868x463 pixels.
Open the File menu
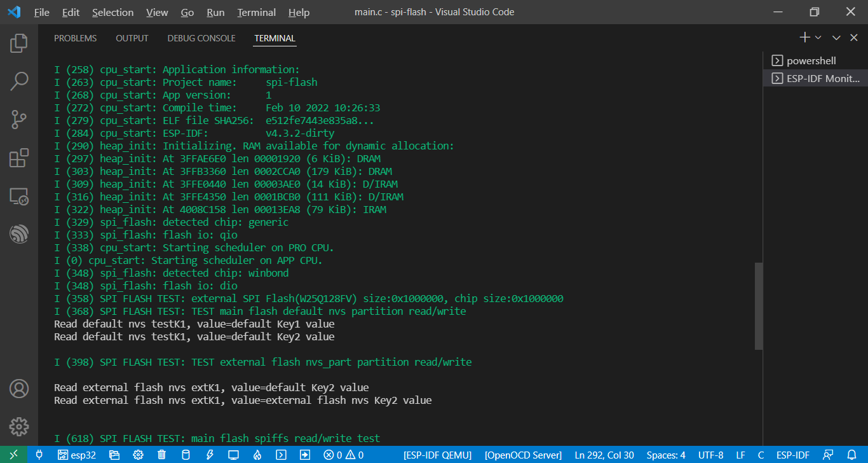42,12
